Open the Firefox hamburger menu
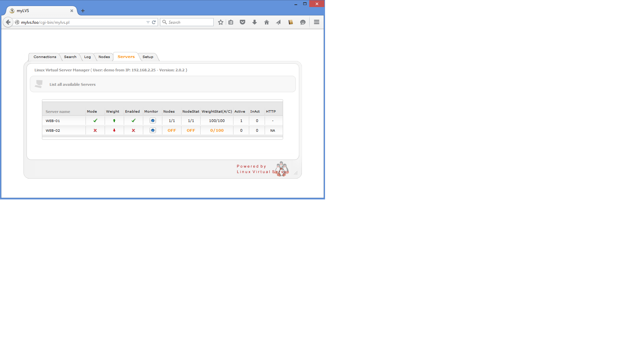Viewport: 644px width, 362px height. 316,22
